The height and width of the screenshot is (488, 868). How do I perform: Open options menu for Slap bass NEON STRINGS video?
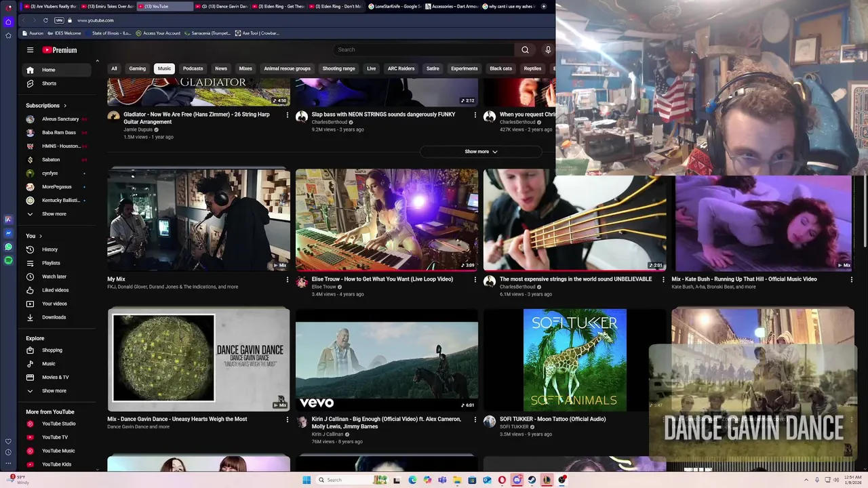point(475,115)
